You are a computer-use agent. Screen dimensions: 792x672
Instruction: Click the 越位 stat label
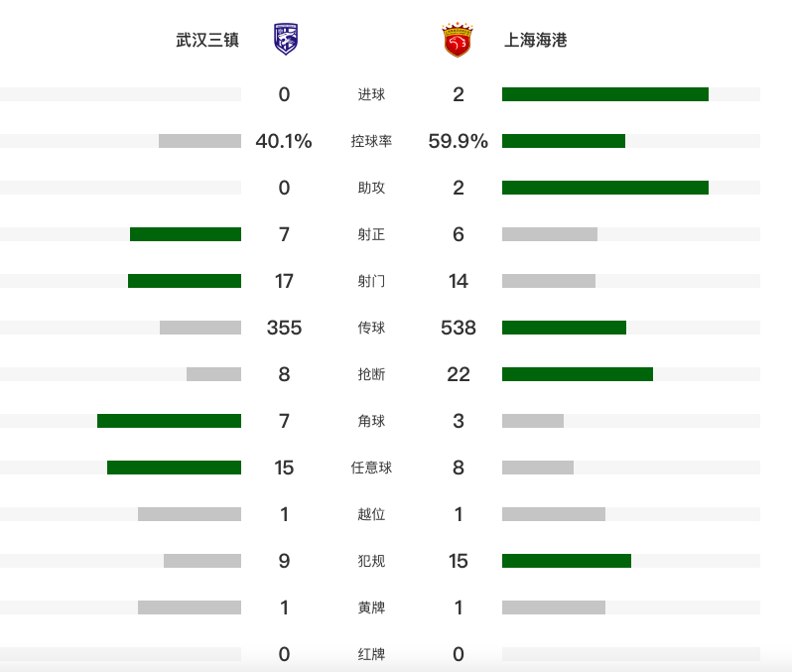pos(371,514)
